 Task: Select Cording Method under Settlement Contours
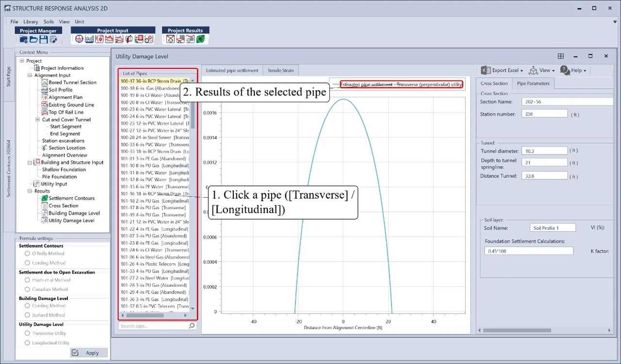[28, 263]
